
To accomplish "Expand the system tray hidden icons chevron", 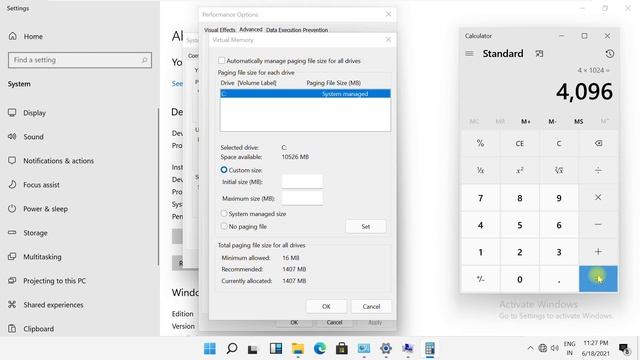I will (530, 348).
